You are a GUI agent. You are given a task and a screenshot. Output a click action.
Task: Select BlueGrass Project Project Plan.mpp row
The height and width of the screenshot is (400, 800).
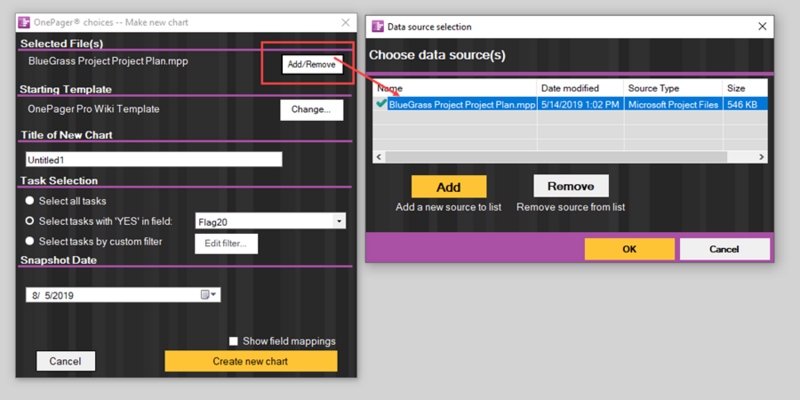(x=570, y=104)
